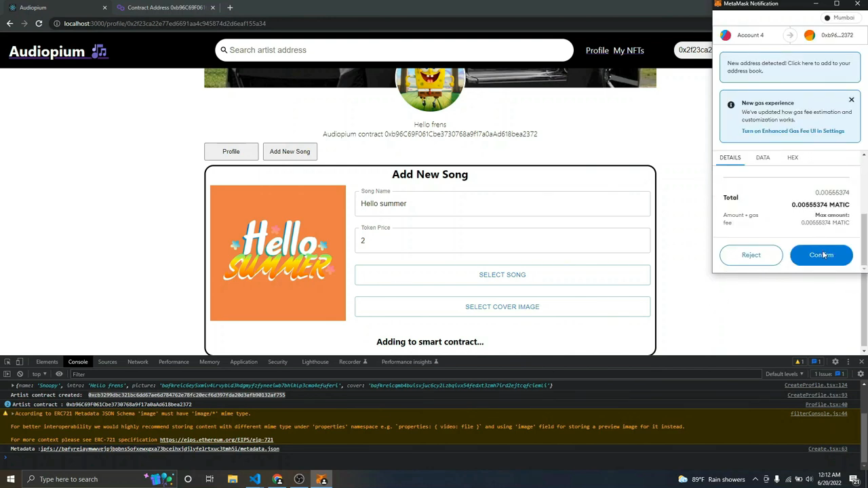Click the Token Price input field

click(x=502, y=241)
